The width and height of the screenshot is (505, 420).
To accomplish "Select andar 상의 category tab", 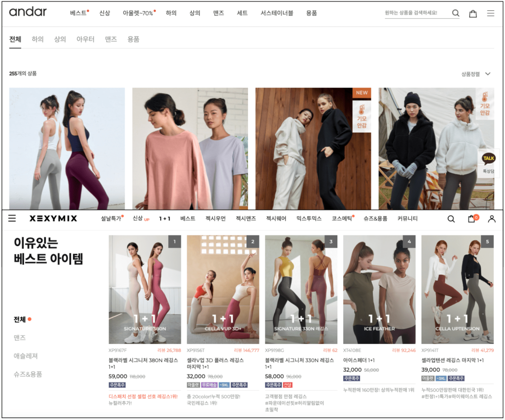I will click(60, 39).
